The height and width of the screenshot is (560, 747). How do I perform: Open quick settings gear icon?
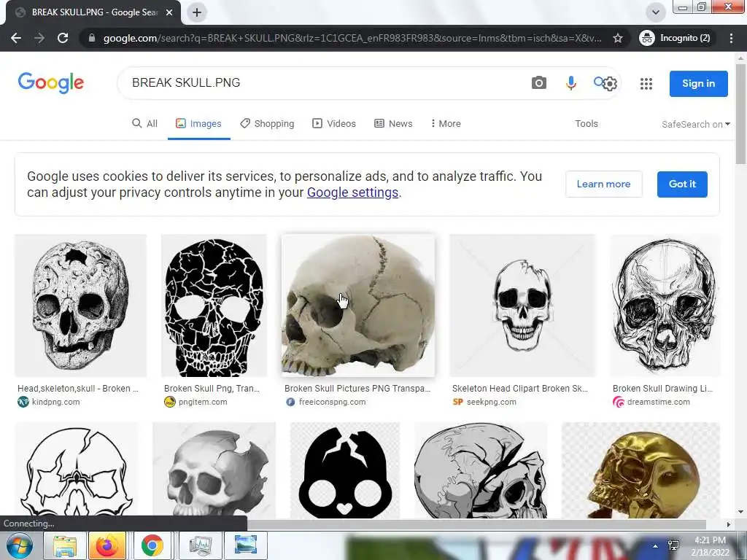(610, 84)
